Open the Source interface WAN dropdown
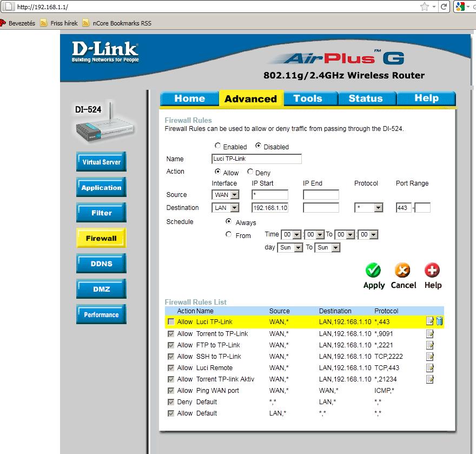This screenshot has width=476, height=454. pos(225,195)
